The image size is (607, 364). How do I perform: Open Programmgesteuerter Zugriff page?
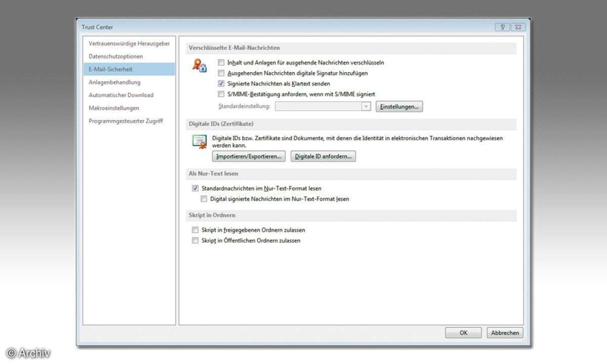click(129, 121)
